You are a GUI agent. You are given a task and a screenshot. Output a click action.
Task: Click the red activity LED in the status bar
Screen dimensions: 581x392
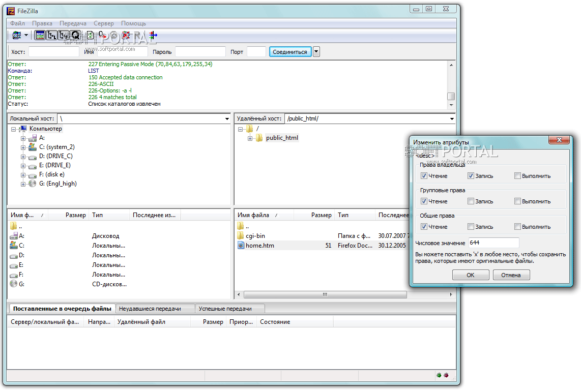coord(446,375)
